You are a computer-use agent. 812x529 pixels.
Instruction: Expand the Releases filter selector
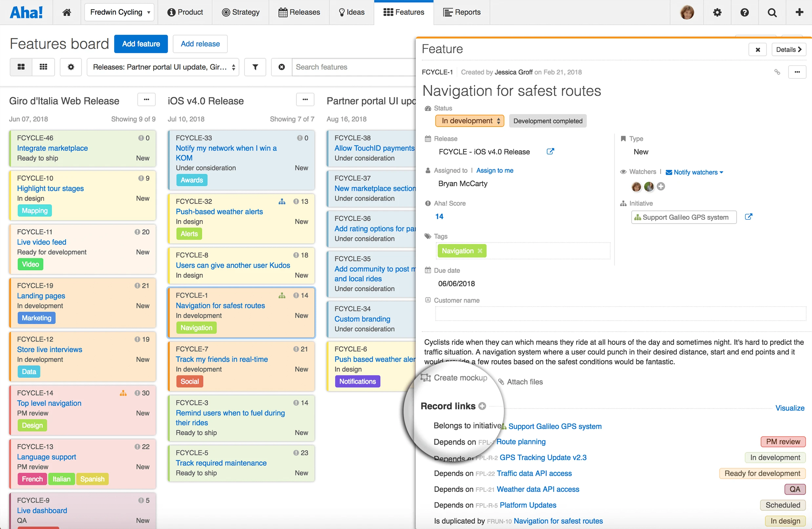click(163, 67)
